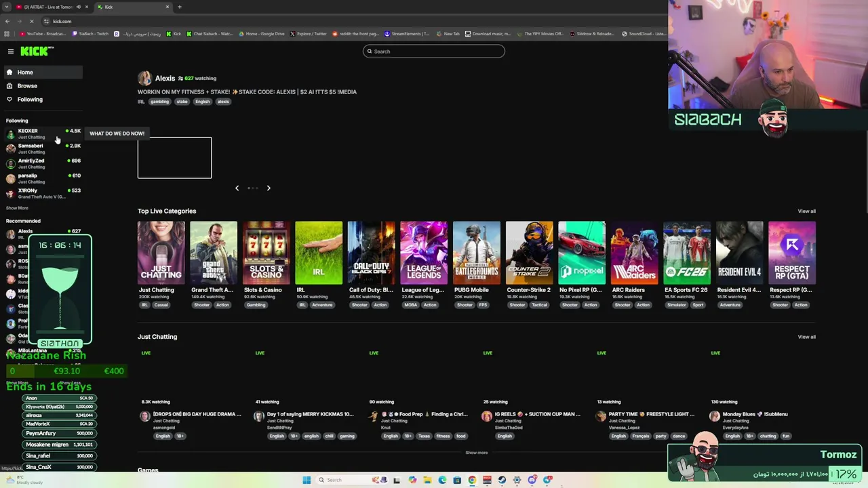Image resolution: width=868 pixels, height=488 pixels.
Task: Open Windows Start menu
Action: pyautogui.click(x=307, y=480)
